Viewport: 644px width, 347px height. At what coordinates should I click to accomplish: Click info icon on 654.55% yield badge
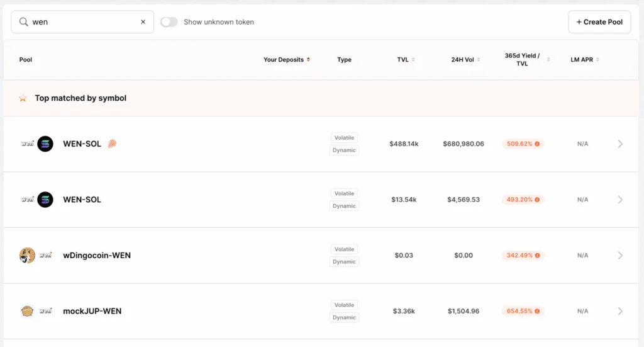tap(538, 311)
